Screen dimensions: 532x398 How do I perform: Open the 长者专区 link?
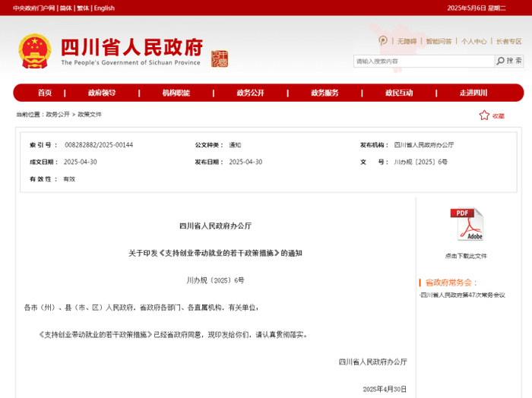click(x=509, y=41)
